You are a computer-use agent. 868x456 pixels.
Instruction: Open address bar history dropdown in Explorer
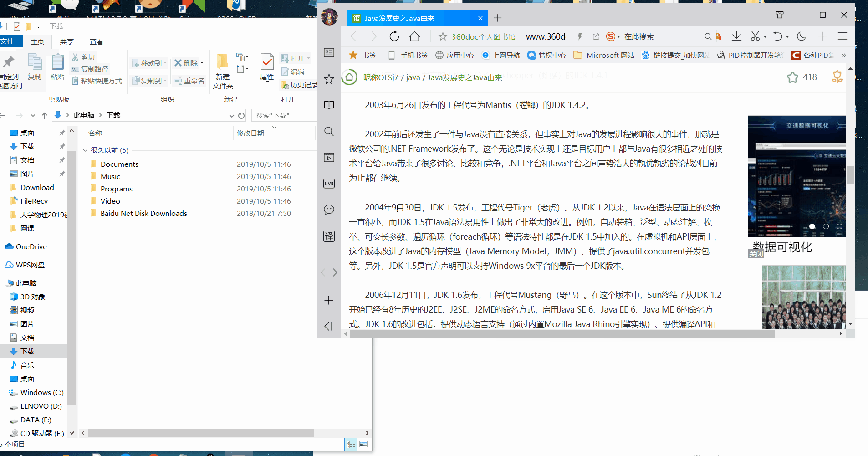point(231,115)
